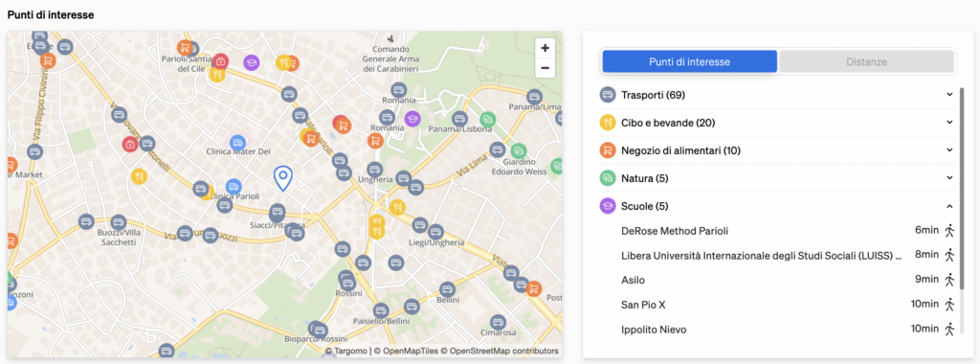
Task: Switch to the Distanze tab
Action: [866, 62]
